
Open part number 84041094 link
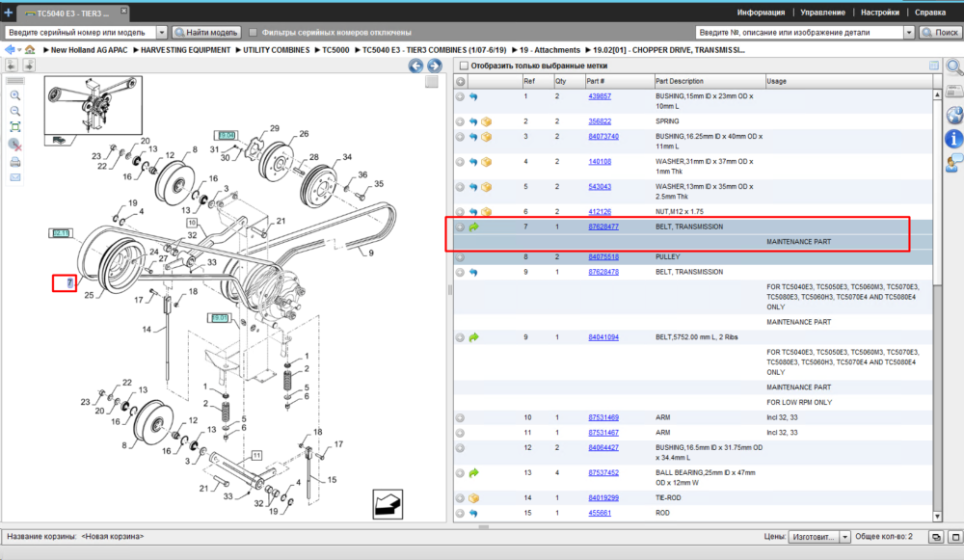(x=603, y=337)
